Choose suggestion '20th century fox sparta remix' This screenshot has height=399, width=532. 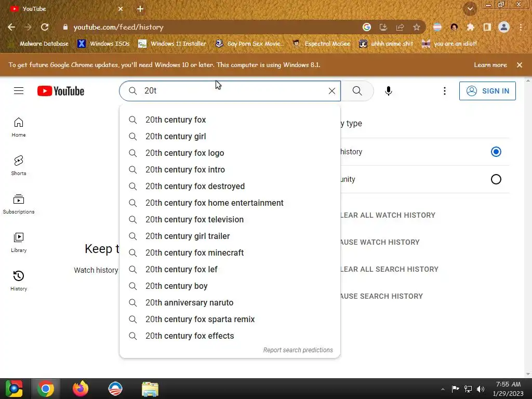pyautogui.click(x=230, y=320)
